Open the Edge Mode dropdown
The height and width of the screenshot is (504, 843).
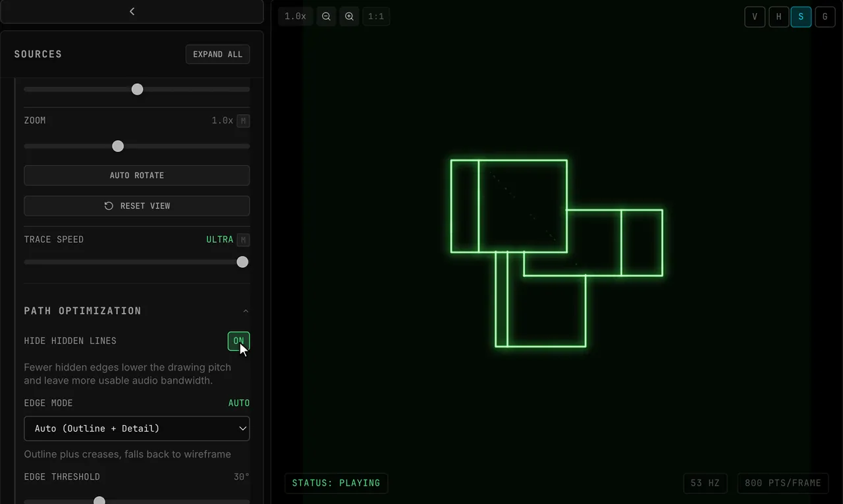pyautogui.click(x=137, y=428)
